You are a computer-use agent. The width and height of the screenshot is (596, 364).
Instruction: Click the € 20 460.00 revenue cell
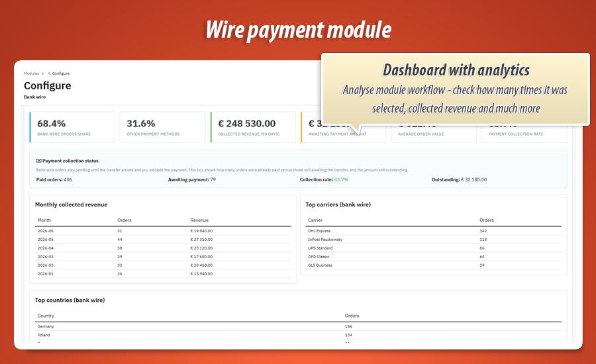point(201,265)
